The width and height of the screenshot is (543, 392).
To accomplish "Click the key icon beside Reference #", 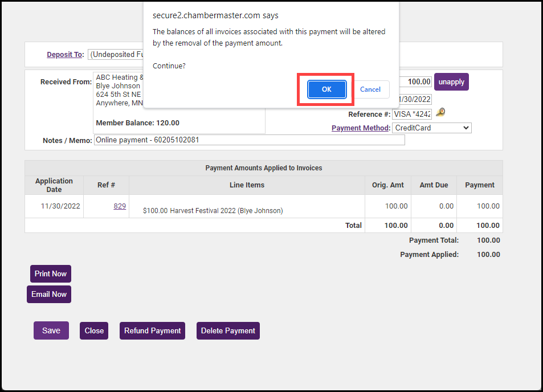I will [439, 113].
